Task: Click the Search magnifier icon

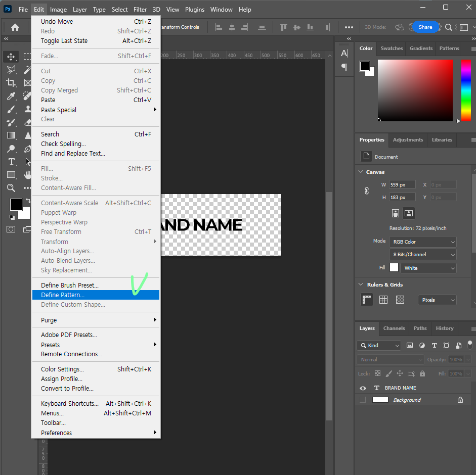Action: 448,27
